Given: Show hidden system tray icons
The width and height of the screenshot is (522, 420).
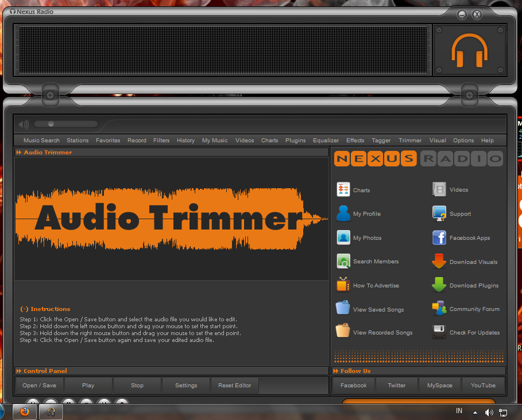Looking at the screenshot, I should point(475,413).
